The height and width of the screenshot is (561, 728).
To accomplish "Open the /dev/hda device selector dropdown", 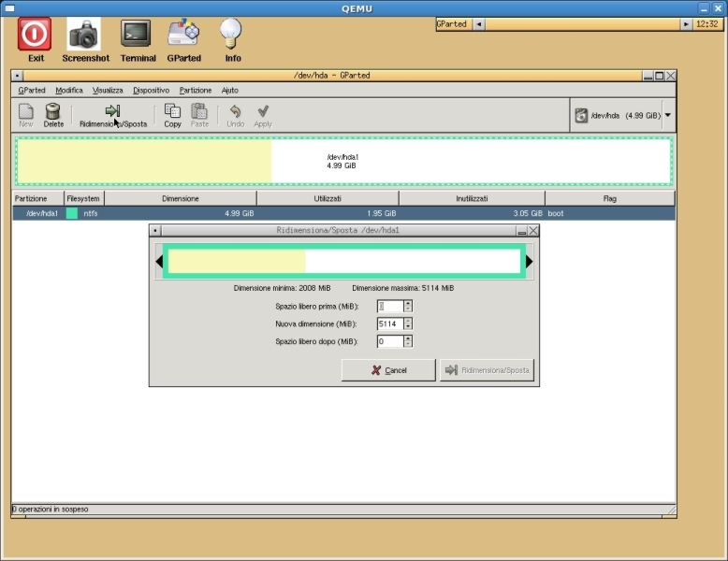I will pyautogui.click(x=668, y=115).
